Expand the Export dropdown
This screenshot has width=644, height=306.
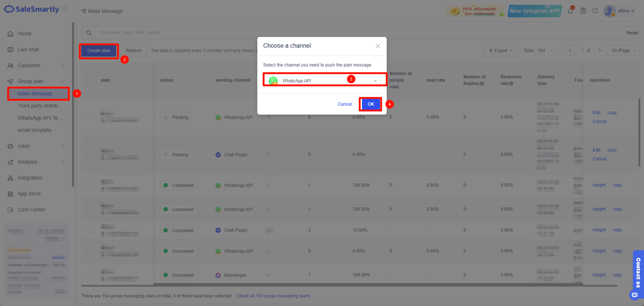click(x=501, y=51)
